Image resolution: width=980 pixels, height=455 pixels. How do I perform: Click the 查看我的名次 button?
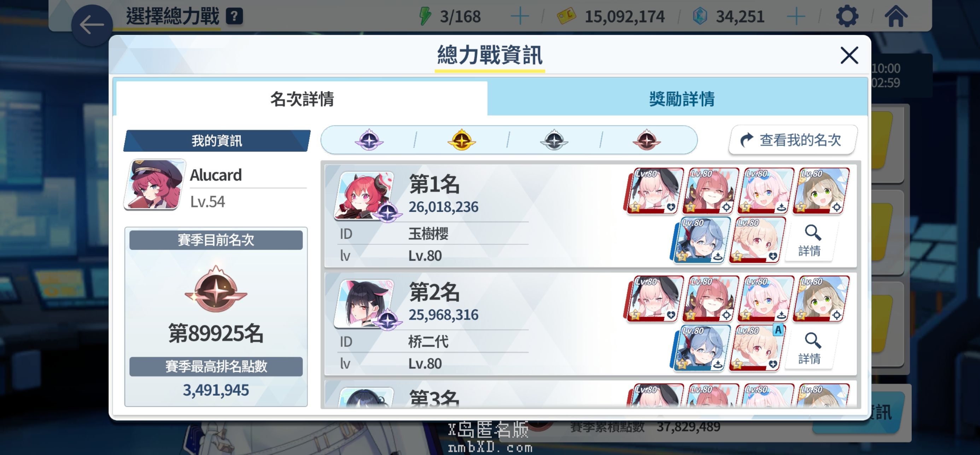(x=793, y=140)
